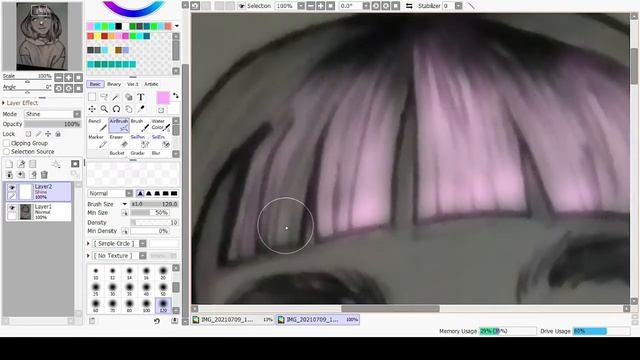
Task: Hide Layer2 with its eye icon
Action: pyautogui.click(x=12, y=187)
